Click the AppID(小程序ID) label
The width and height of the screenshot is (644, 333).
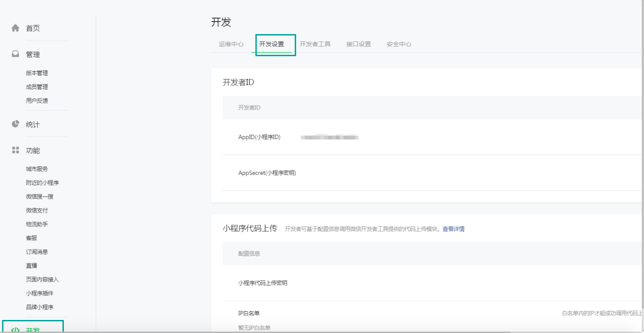(259, 137)
